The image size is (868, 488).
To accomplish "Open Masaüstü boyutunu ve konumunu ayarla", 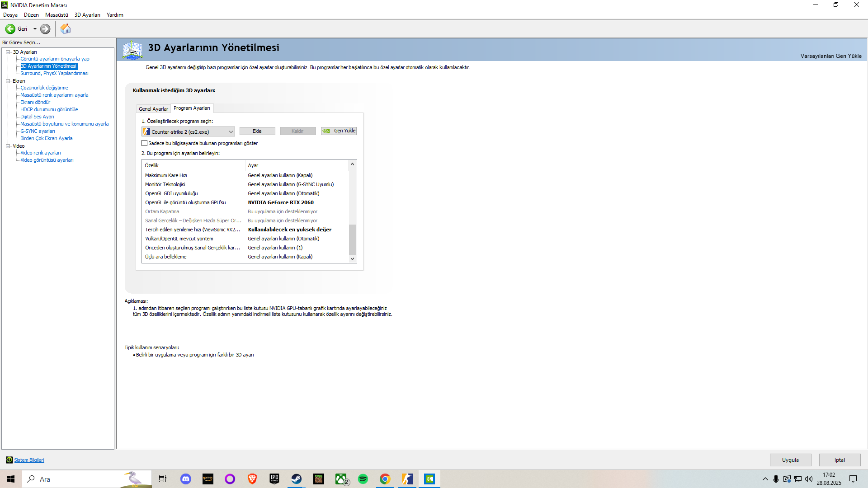I will (65, 124).
